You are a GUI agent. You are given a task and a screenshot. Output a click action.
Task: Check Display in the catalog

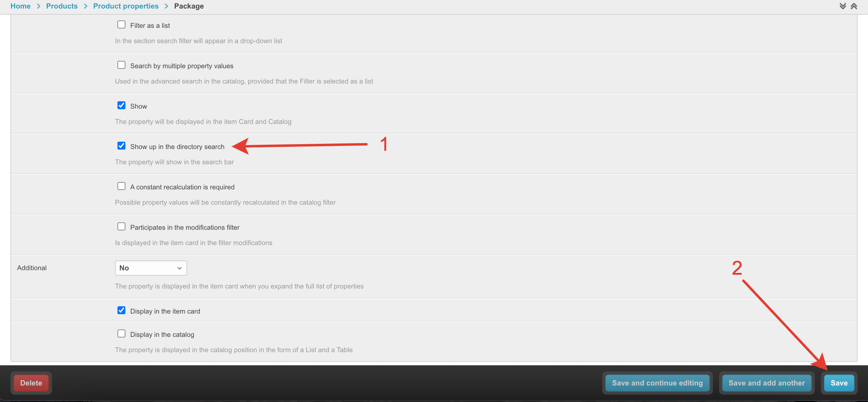point(121,333)
